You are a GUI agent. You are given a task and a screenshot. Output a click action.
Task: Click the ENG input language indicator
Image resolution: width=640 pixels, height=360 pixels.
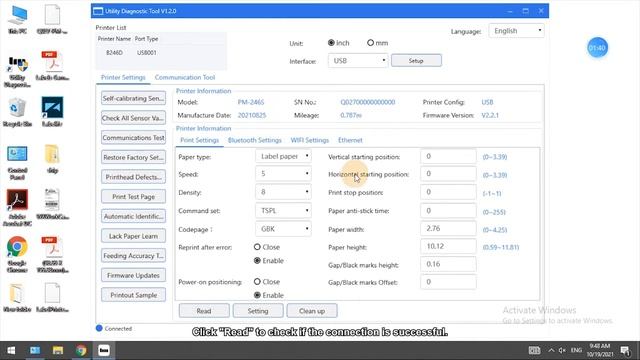[x=576, y=350]
